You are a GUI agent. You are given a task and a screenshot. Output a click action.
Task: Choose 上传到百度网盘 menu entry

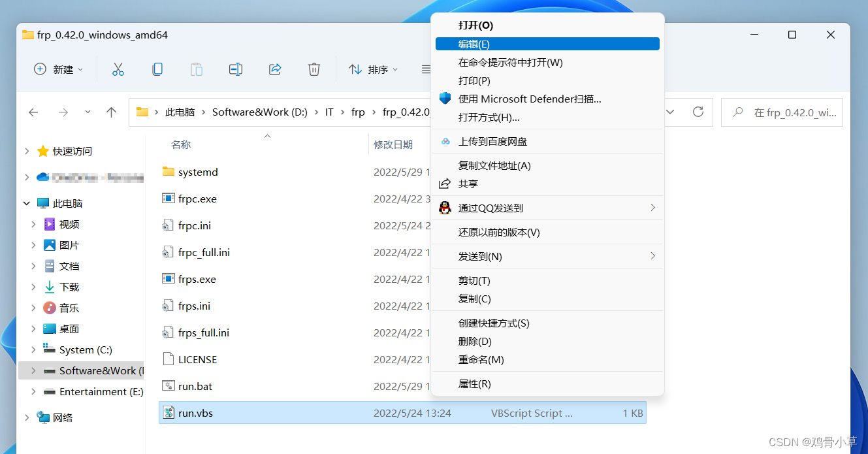[x=547, y=141]
